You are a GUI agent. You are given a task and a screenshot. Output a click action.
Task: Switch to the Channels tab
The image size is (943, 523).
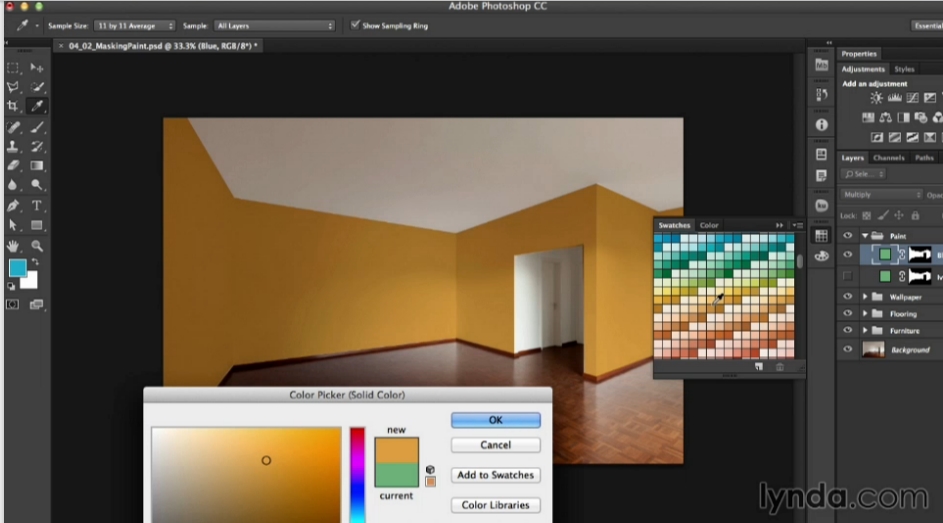pos(889,158)
